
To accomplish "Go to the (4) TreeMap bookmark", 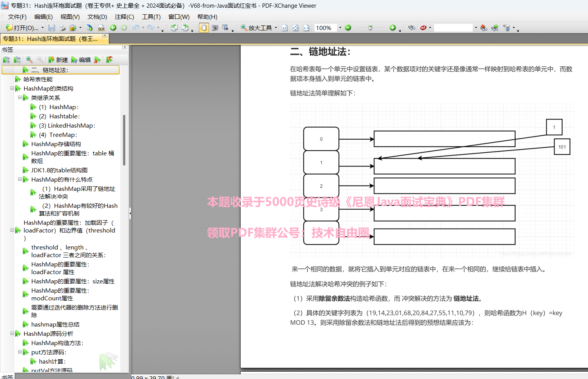I will (58, 135).
